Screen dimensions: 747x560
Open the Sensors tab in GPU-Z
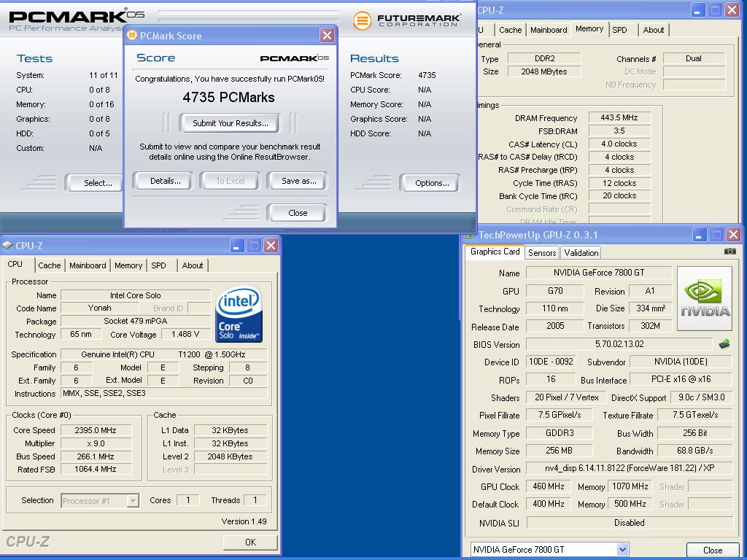click(x=542, y=253)
